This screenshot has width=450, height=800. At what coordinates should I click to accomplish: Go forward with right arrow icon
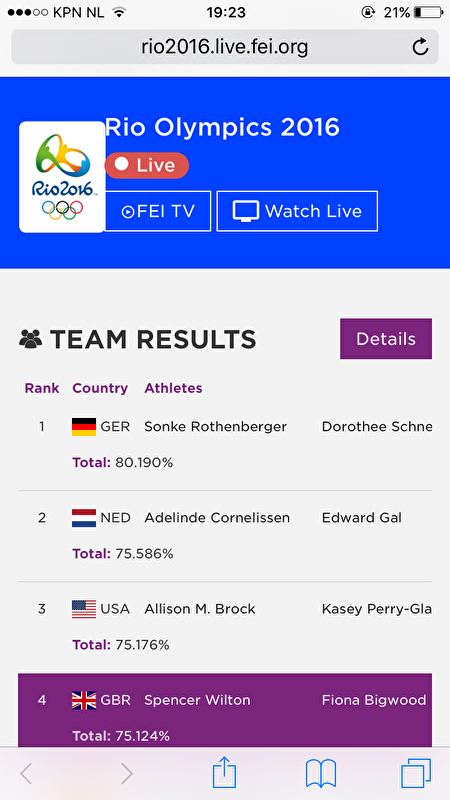tap(127, 774)
